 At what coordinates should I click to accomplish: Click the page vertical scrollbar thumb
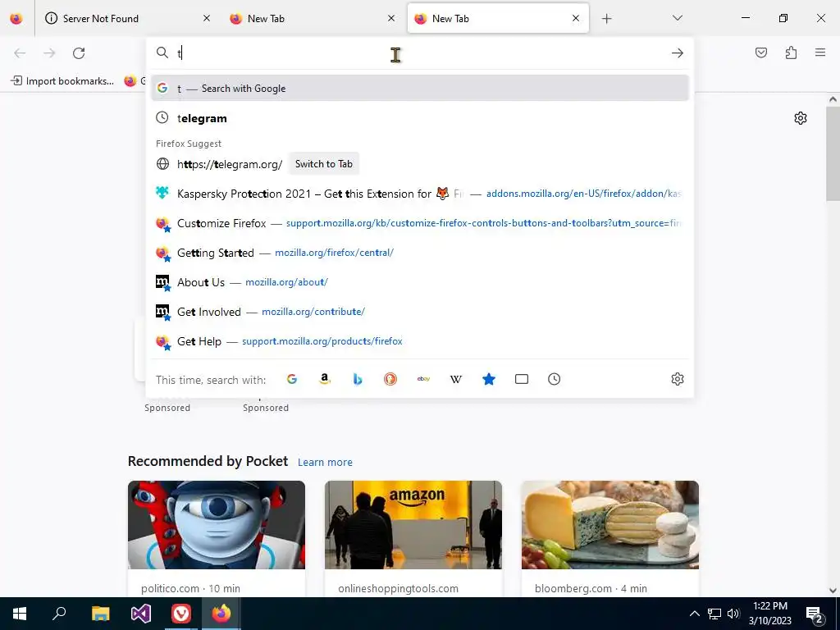(x=833, y=154)
